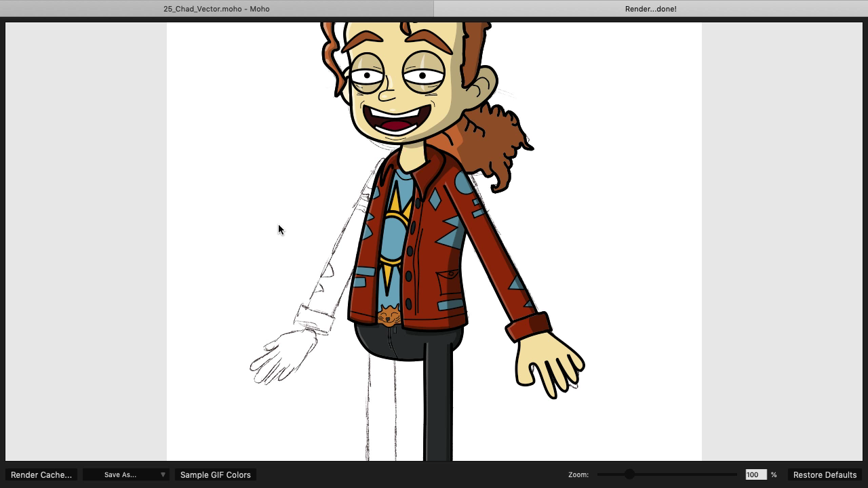
Task: Click the % symbol beside the zoom field
Action: click(x=774, y=474)
